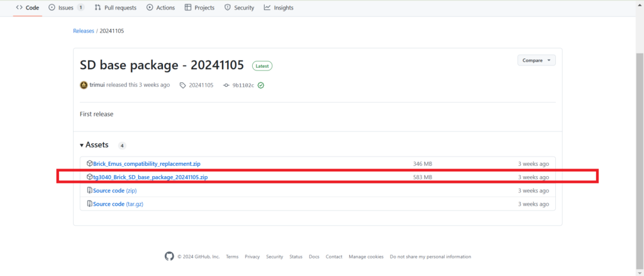Click the scrollbar down arrow
644x276 pixels.
(x=640, y=273)
